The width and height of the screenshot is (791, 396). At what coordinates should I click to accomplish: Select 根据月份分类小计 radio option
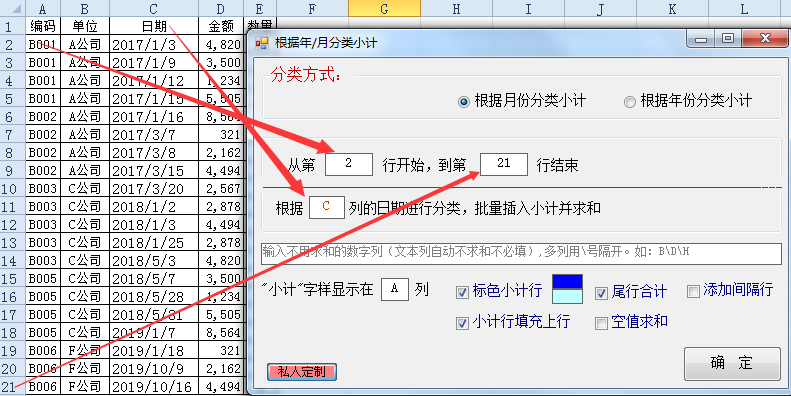pos(522,101)
